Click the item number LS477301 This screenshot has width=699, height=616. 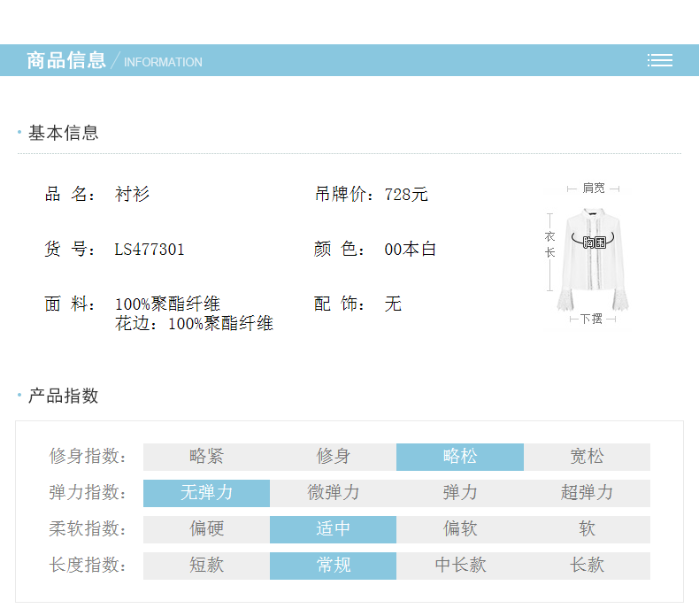[x=150, y=250]
